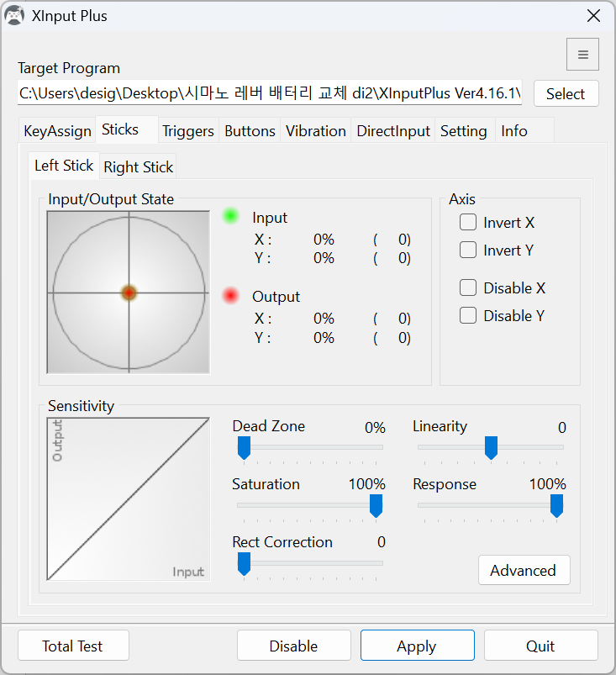This screenshot has width=616, height=675.
Task: Go to the Buttons tab
Action: click(250, 131)
